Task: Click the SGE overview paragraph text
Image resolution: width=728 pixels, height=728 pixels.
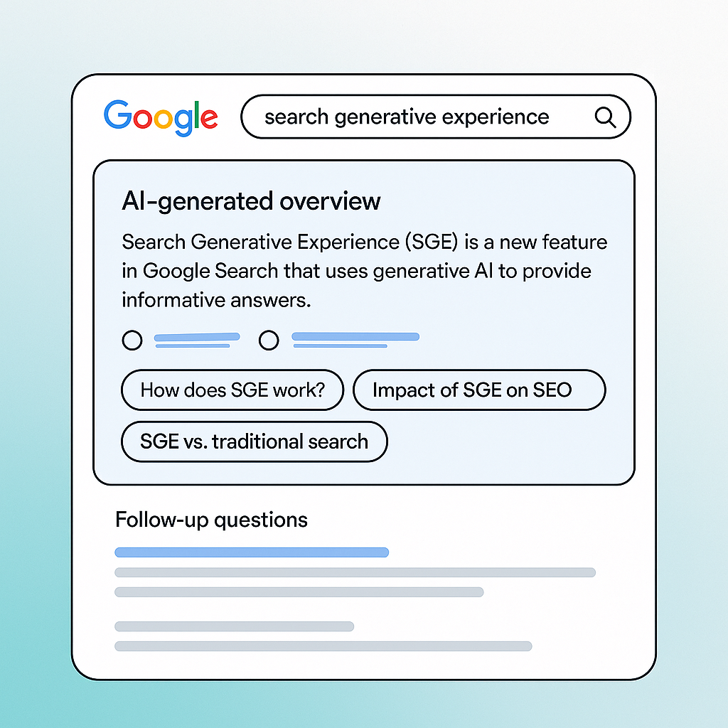Action: (365, 271)
